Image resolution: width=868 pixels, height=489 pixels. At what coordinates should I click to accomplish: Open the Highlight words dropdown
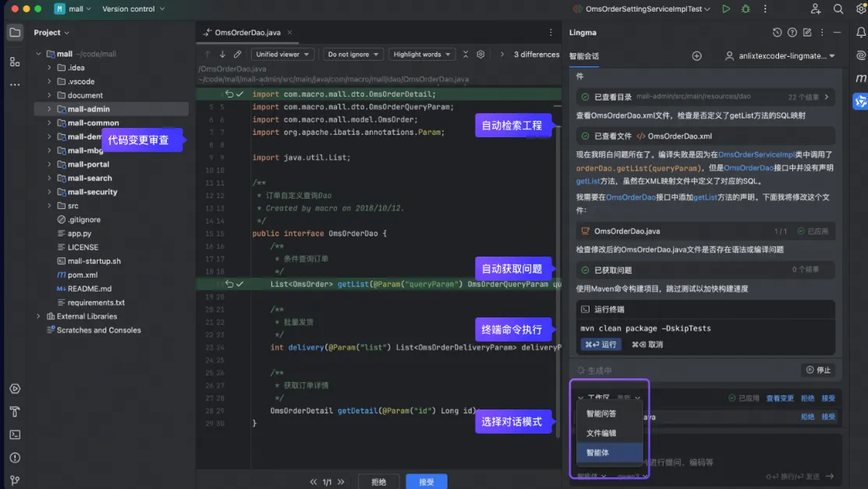pos(421,55)
